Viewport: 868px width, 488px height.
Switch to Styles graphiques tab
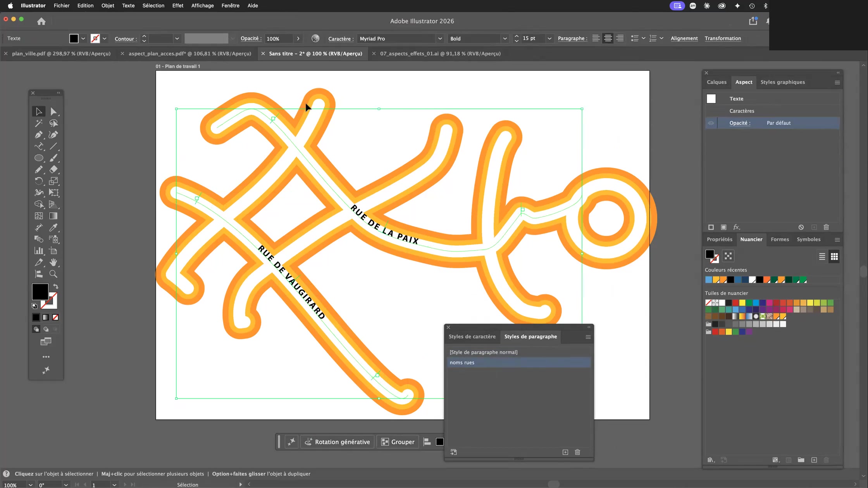[782, 82]
